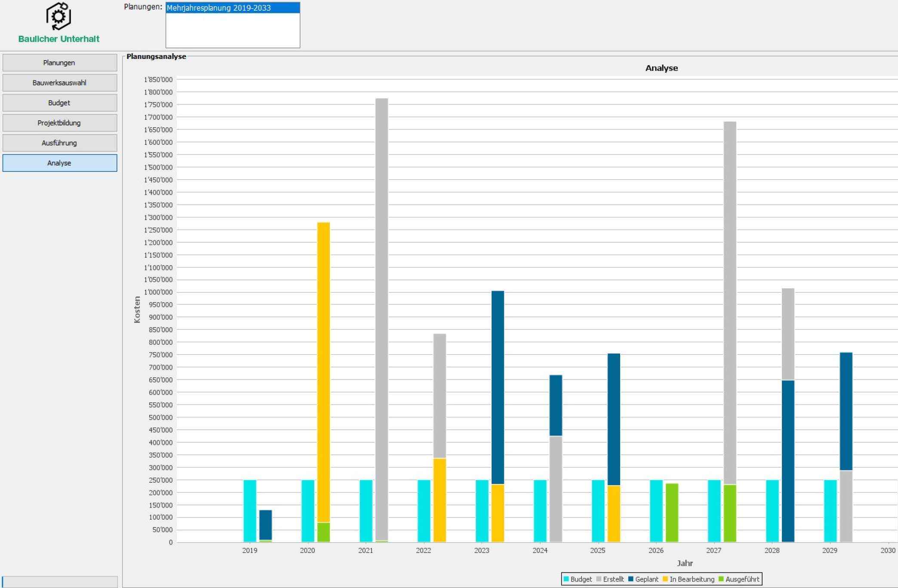Click the Jahr axis label
This screenshot has height=588, width=898.
pos(685,563)
